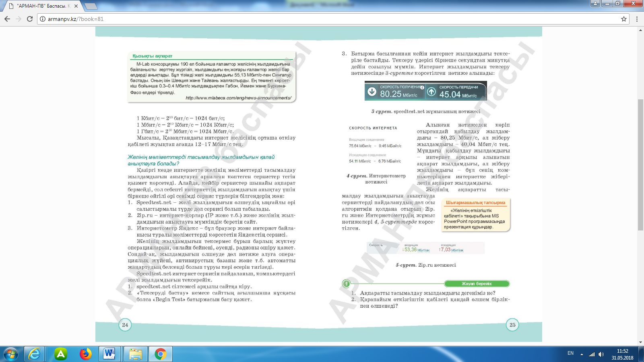Image resolution: width=644 pixels, height=362 pixels.
Task: Bookmark this page with the star
Action: click(x=624, y=19)
